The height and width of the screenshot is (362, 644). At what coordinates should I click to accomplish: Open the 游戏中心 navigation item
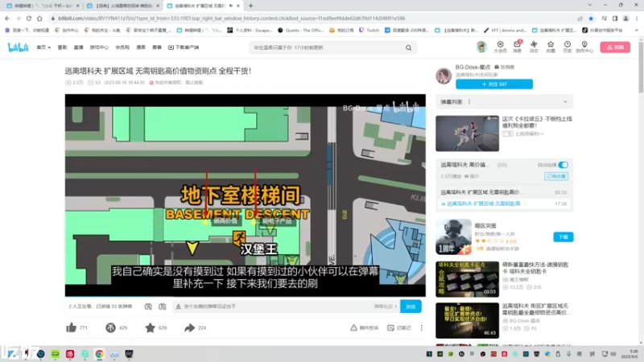[99, 47]
